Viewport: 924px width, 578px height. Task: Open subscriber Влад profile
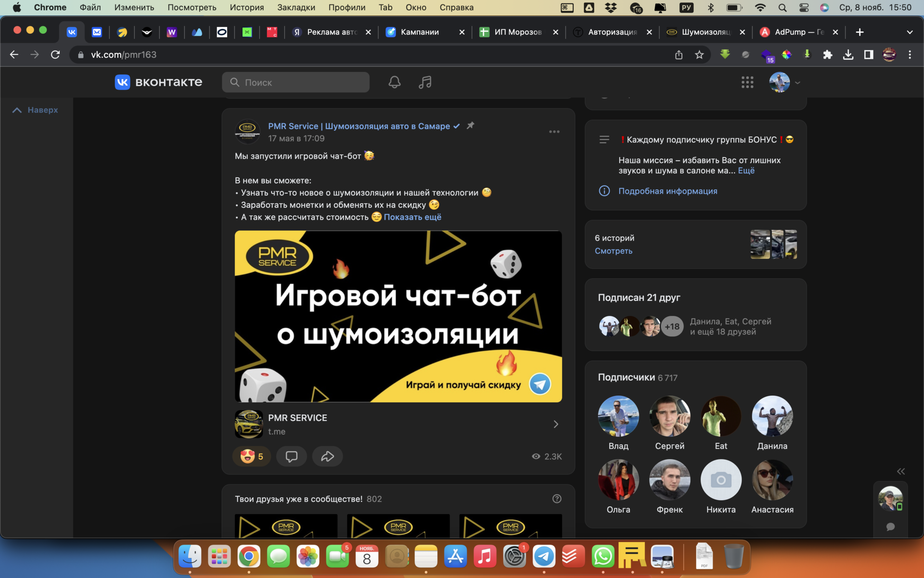pos(618,423)
